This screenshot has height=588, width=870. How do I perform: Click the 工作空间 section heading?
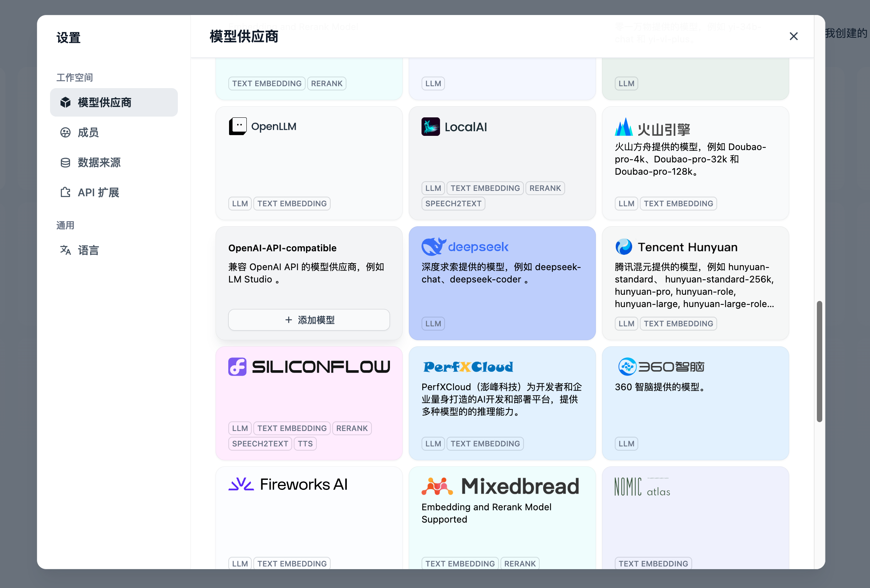click(x=75, y=78)
